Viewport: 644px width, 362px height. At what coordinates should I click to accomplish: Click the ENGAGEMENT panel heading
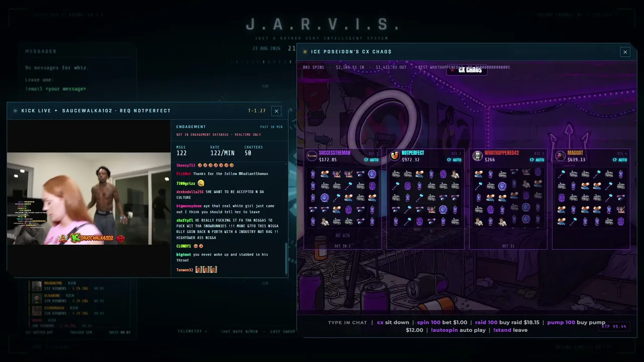[x=191, y=127]
